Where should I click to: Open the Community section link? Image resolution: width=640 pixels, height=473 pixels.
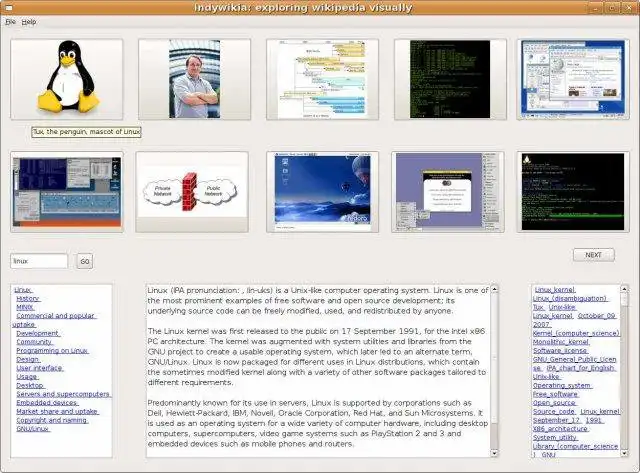pyautogui.click(x=34, y=342)
